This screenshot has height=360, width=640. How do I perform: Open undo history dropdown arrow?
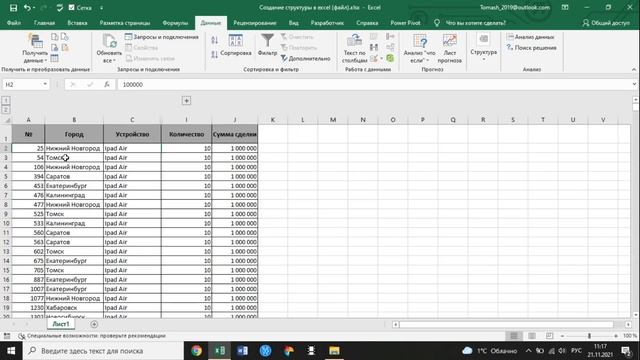click(34, 8)
